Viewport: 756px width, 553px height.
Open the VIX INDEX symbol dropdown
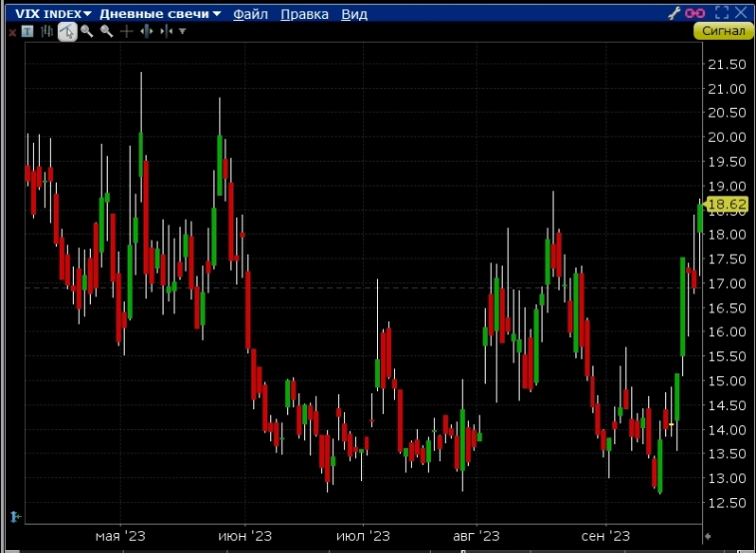pyautogui.click(x=54, y=13)
